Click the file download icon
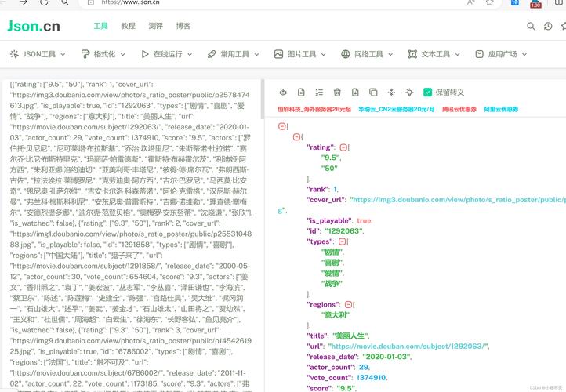 pos(355,93)
